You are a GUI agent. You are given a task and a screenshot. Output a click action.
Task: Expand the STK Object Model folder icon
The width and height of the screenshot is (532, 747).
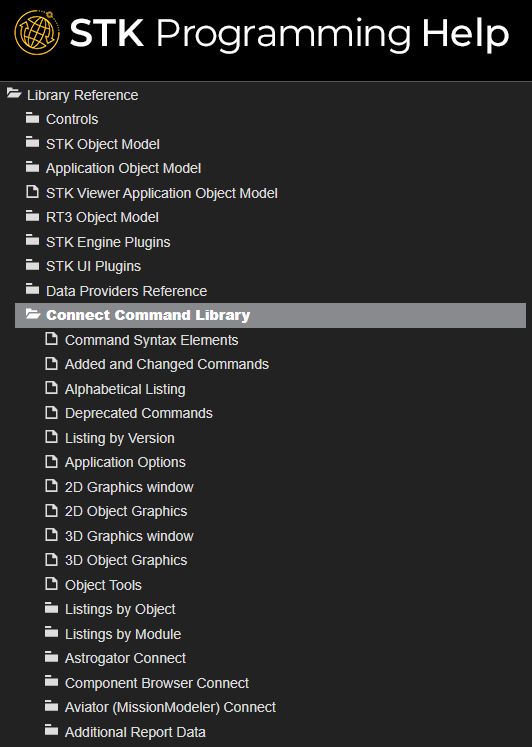pyautogui.click(x=32, y=142)
